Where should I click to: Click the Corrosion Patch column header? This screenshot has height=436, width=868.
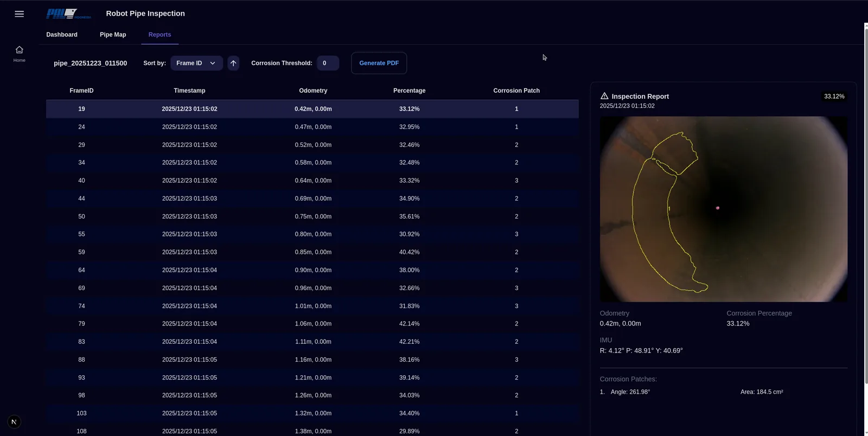tap(516, 91)
